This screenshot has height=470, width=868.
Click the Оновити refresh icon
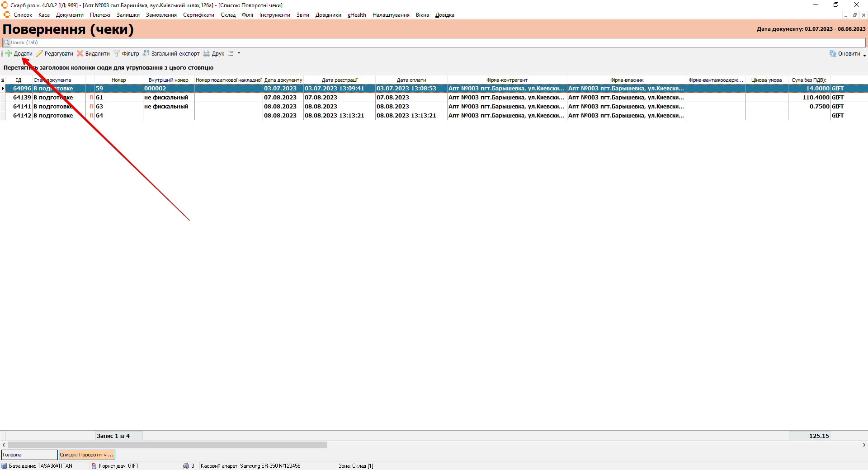833,54
